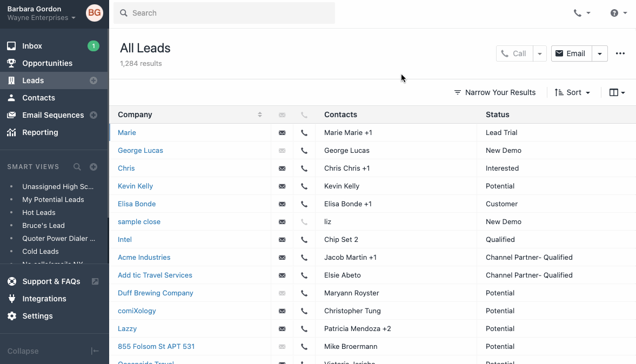The image size is (636, 364).
Task: Open the column layout dropdown
Action: (x=617, y=92)
